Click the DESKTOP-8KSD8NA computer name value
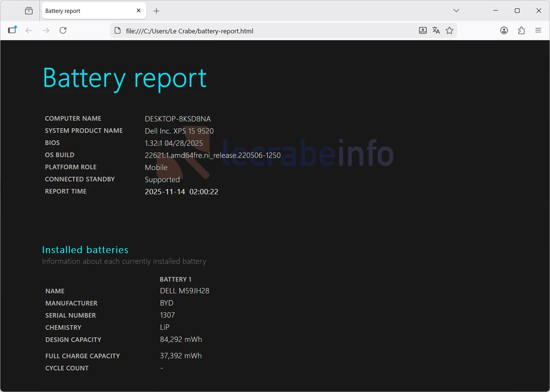 tap(178, 119)
